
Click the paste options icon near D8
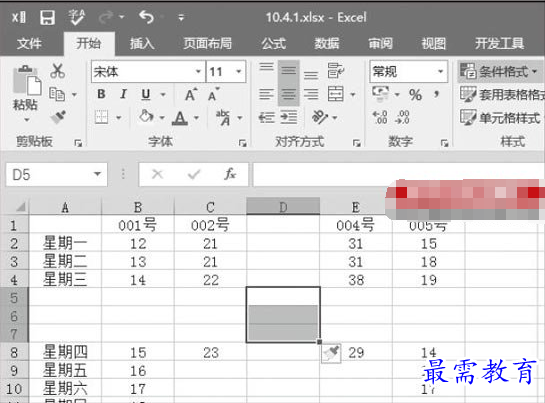coord(331,353)
